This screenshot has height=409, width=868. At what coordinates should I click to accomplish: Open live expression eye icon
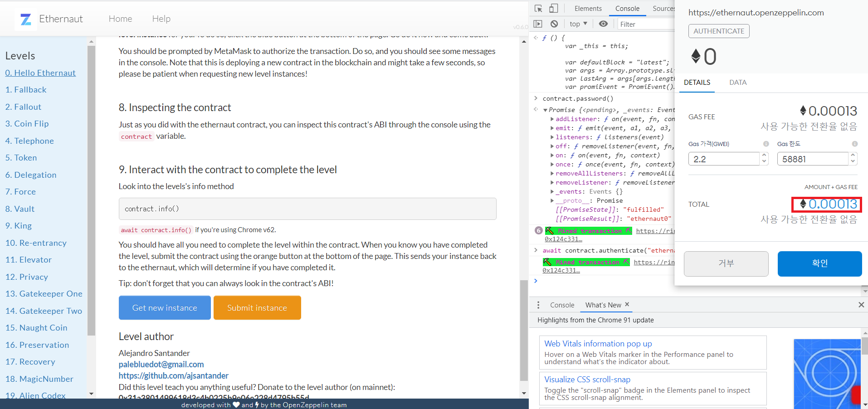click(x=603, y=24)
